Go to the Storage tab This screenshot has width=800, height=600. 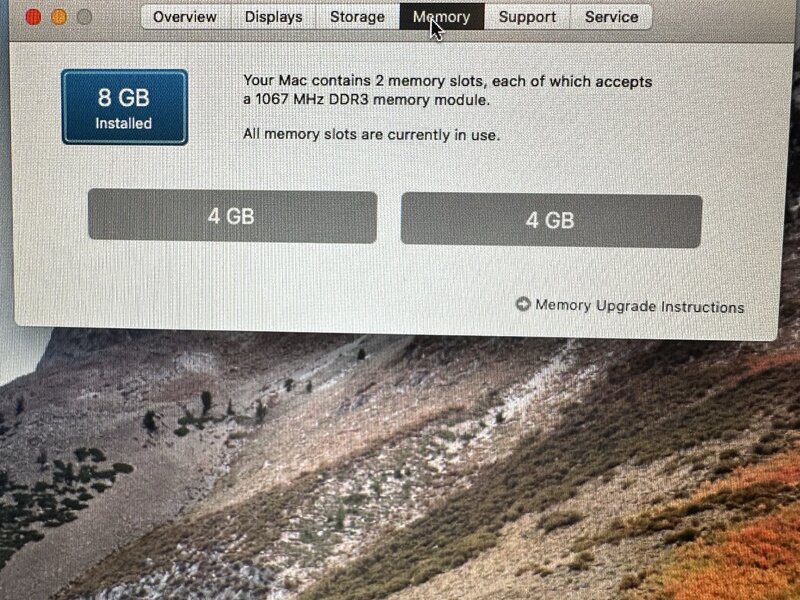357,17
